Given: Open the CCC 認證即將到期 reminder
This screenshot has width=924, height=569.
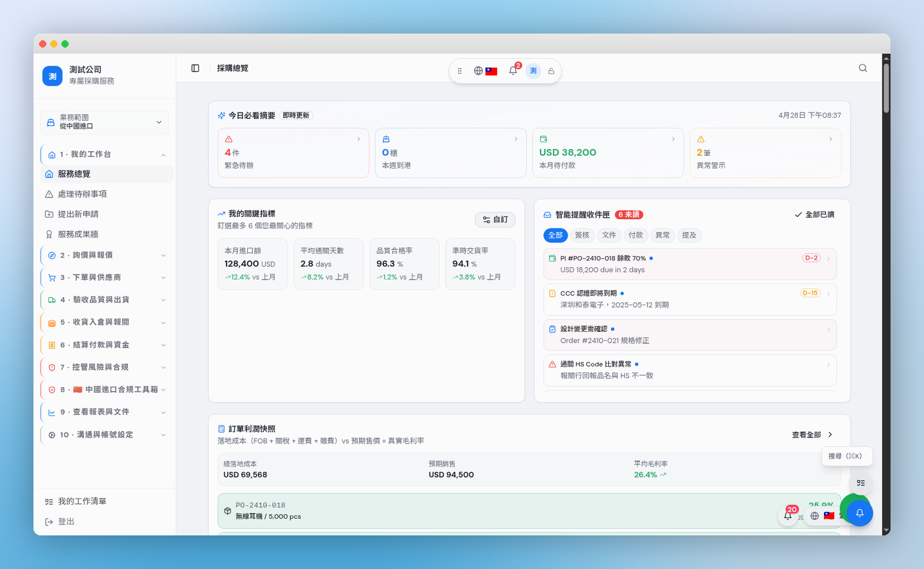Looking at the screenshot, I should (x=690, y=299).
